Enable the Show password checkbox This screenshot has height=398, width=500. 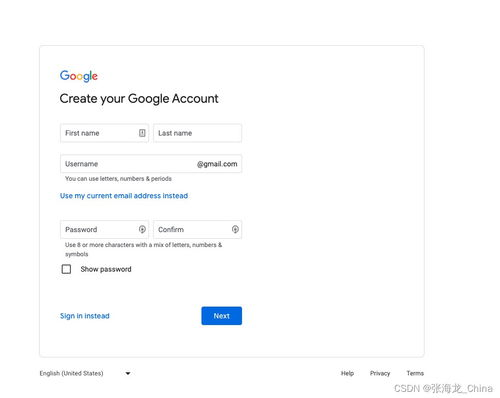66,269
